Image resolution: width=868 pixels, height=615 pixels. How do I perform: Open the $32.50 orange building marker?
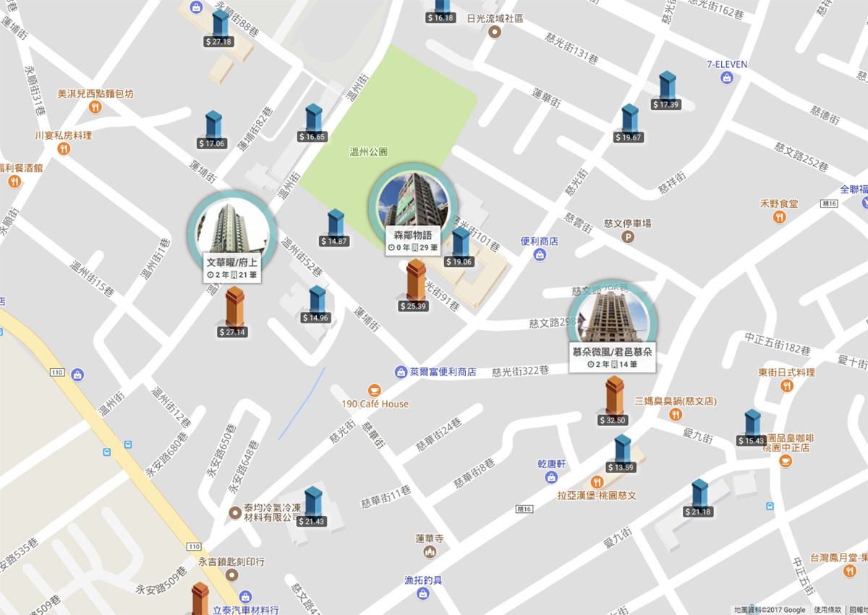point(614,400)
